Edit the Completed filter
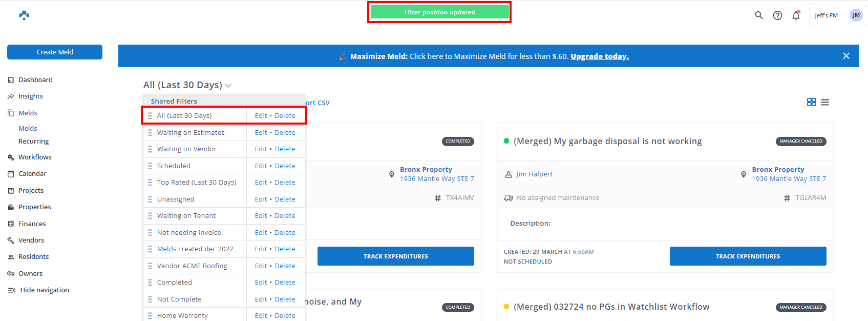This screenshot has width=868, height=321. (261, 283)
